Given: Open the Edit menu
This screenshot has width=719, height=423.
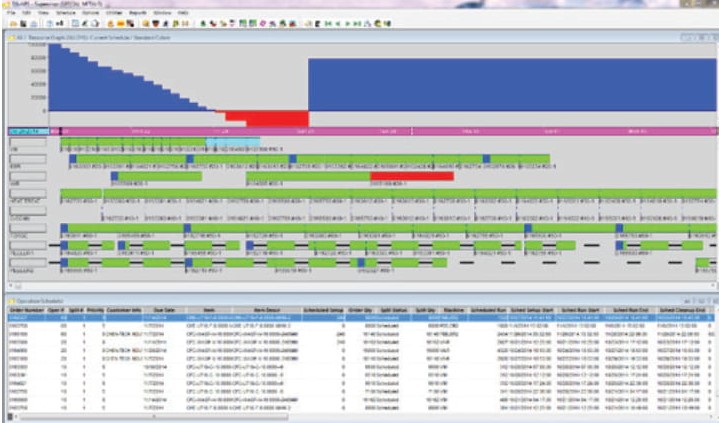Looking at the screenshot, I should (27, 13).
